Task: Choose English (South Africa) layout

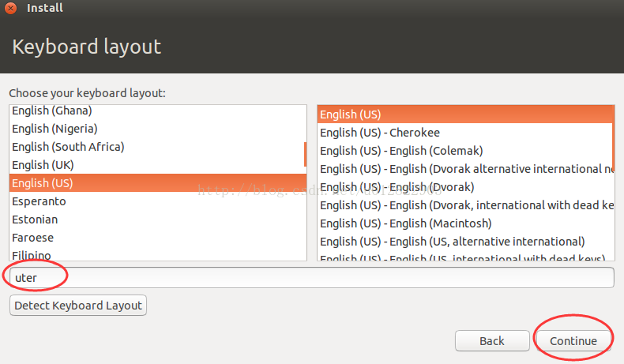Action: click(68, 147)
